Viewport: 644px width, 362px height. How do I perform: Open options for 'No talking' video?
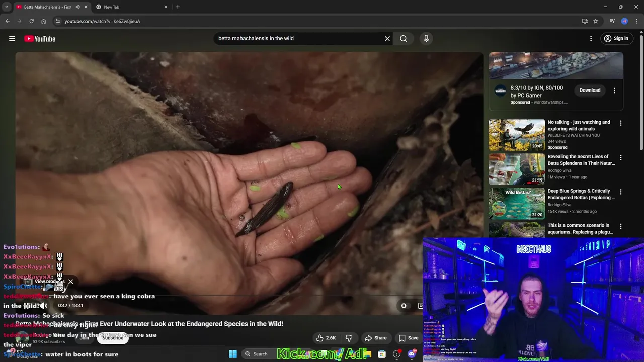(621, 123)
